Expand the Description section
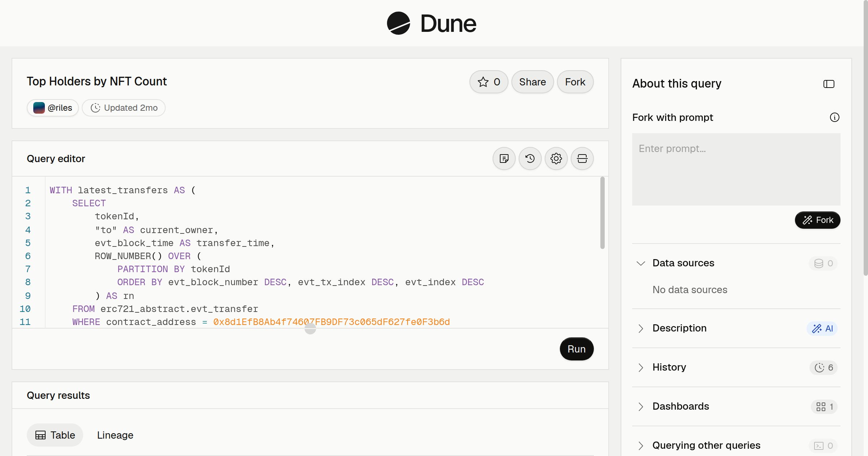The image size is (868, 456). pyautogui.click(x=641, y=328)
